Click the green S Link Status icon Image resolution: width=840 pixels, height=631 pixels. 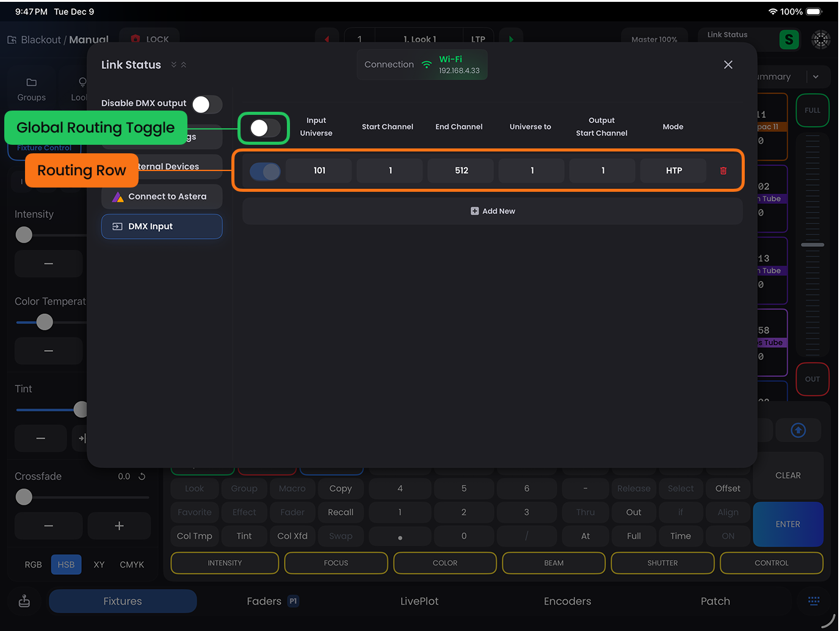(x=789, y=39)
